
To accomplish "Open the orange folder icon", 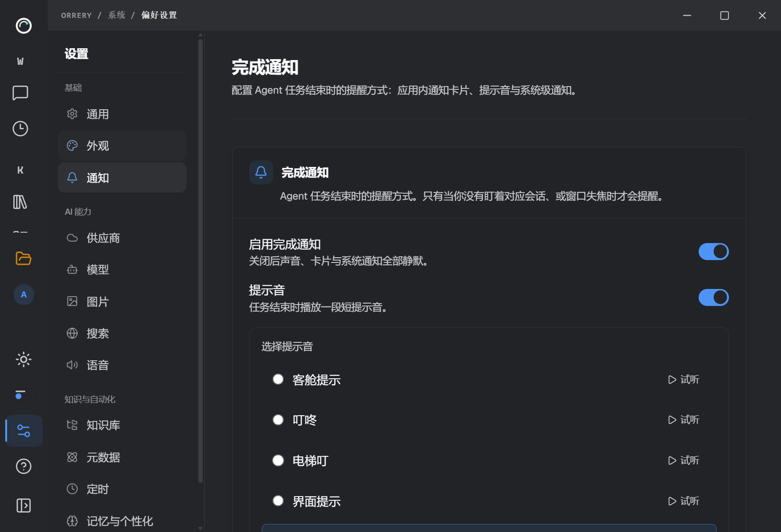I will [23, 258].
